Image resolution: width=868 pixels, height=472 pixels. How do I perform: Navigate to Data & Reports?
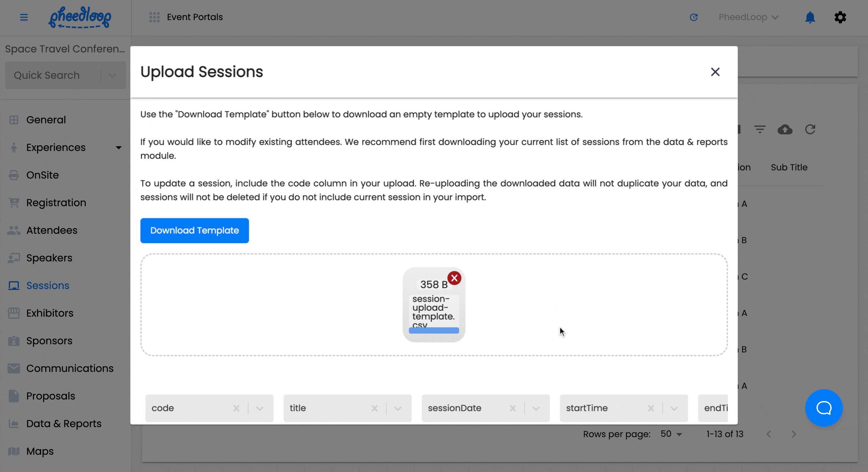64,424
